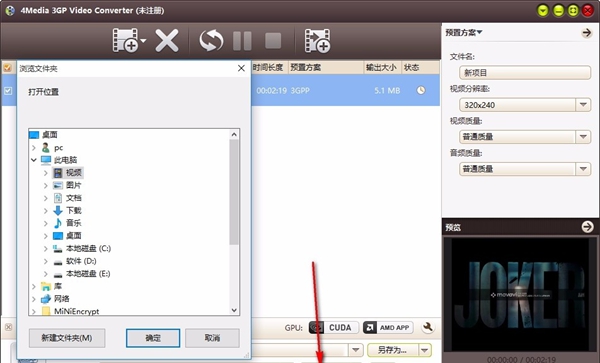600x363 pixels.
Task: Click the arrow icon beside 预置方案 panel
Action: pos(586,33)
